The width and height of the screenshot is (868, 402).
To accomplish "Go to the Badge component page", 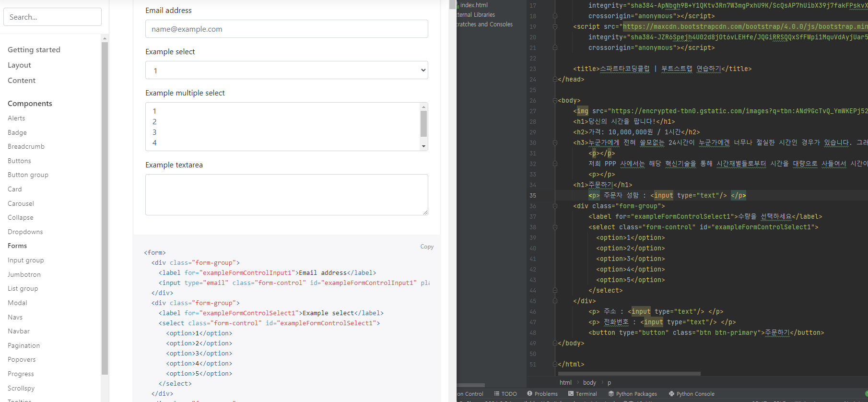I will point(17,132).
